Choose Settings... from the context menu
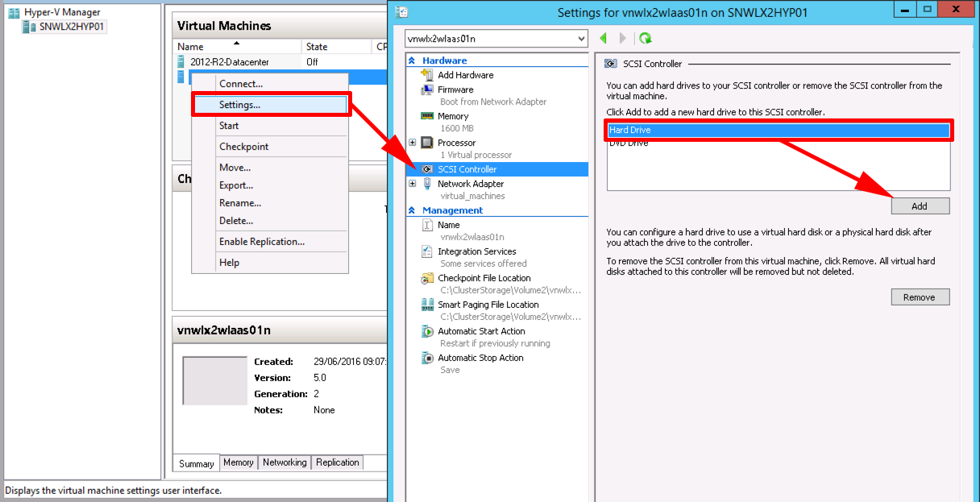This screenshot has height=502, width=980. (x=270, y=105)
